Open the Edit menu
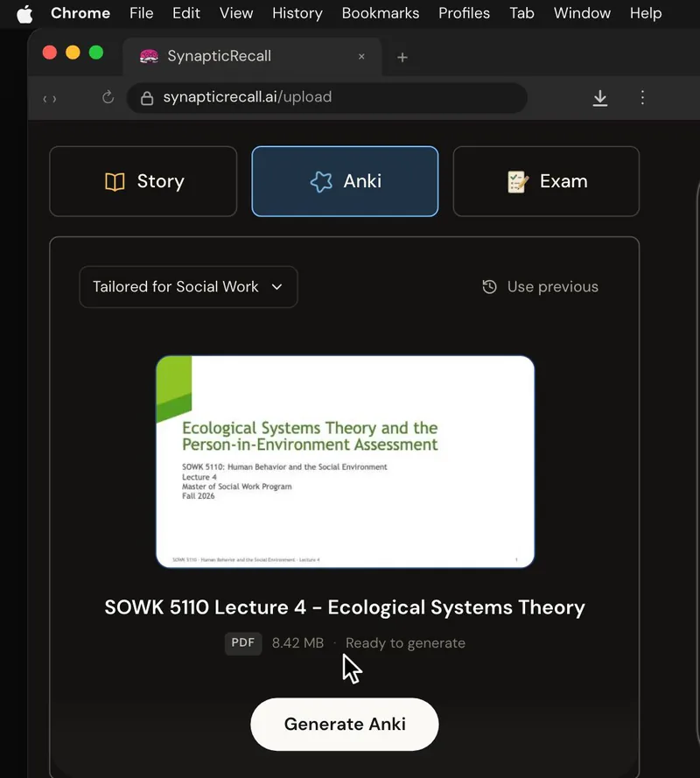The image size is (700, 778). [186, 13]
